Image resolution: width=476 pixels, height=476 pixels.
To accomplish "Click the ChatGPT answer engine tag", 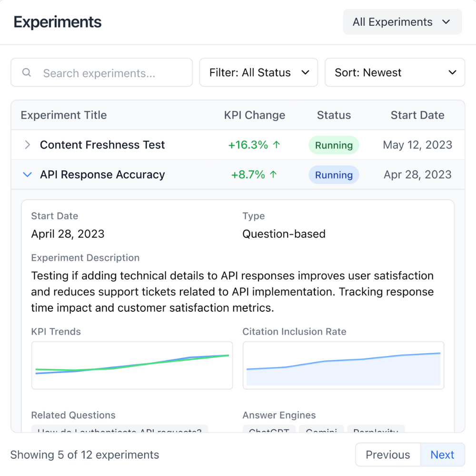I will pyautogui.click(x=269, y=431).
